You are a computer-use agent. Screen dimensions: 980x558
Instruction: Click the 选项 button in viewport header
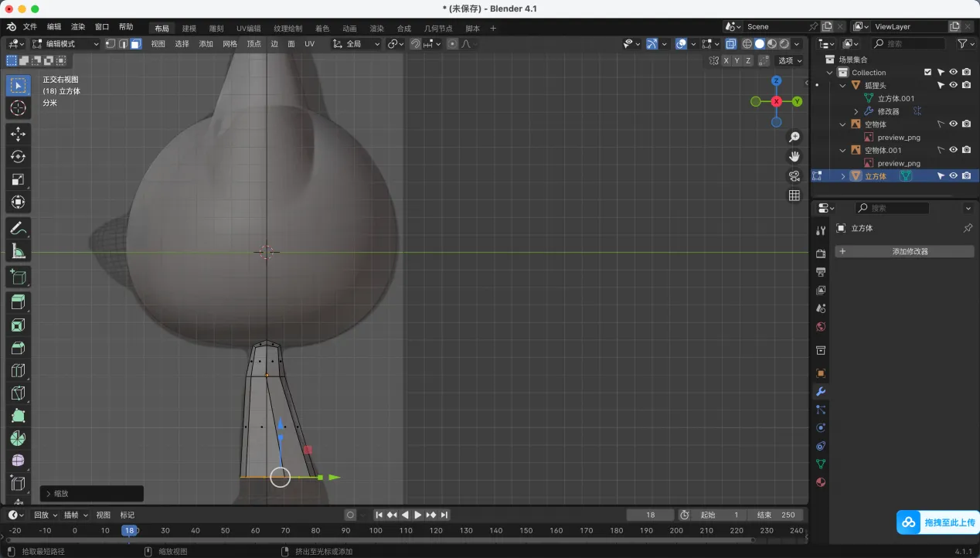coord(790,60)
